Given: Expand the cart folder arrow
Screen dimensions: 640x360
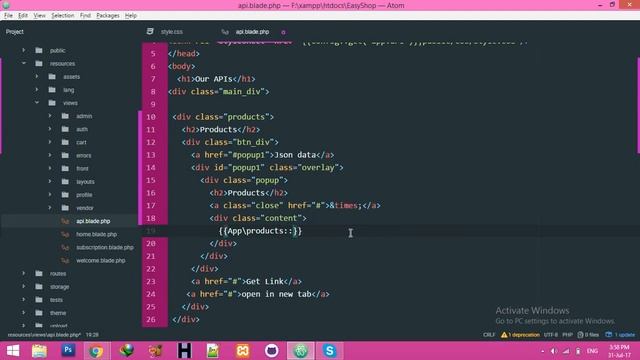Looking at the screenshot, I should [x=50, y=142].
